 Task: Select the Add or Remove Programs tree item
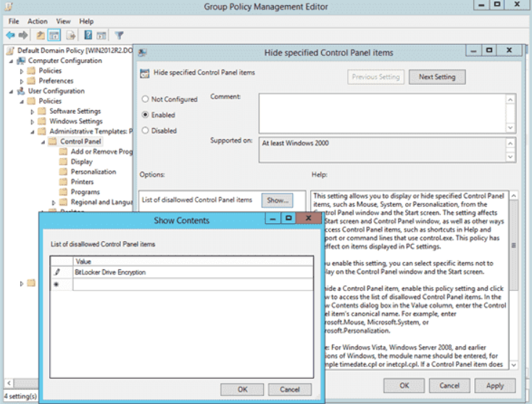(x=101, y=151)
